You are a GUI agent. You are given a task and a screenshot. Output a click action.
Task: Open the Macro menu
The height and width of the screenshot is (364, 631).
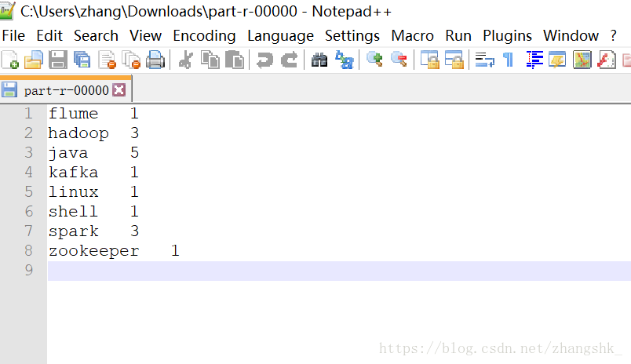pos(413,36)
